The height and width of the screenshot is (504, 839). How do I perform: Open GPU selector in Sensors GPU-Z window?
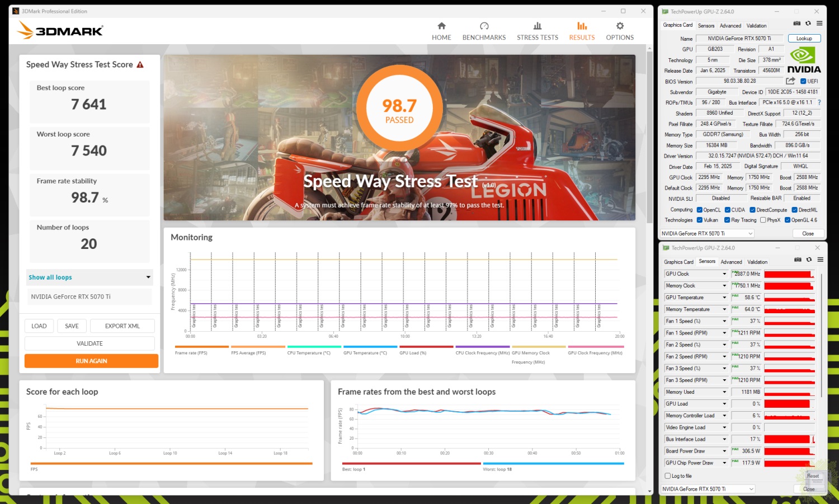tap(708, 489)
